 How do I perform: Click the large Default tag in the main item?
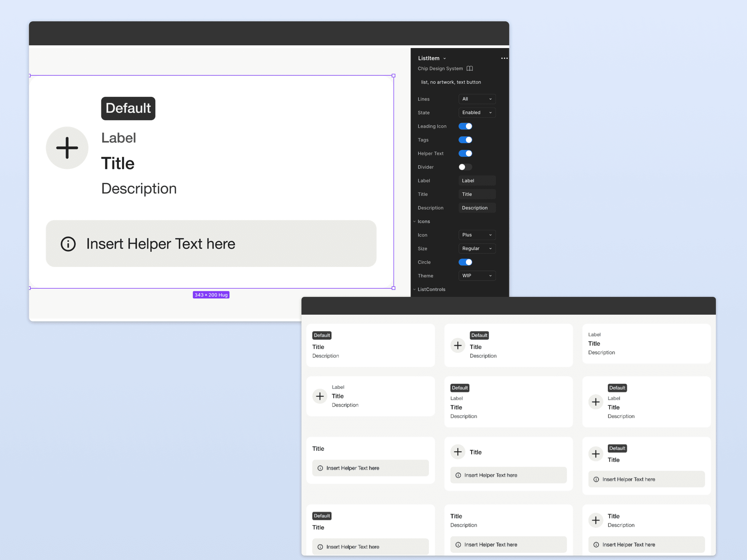click(128, 108)
